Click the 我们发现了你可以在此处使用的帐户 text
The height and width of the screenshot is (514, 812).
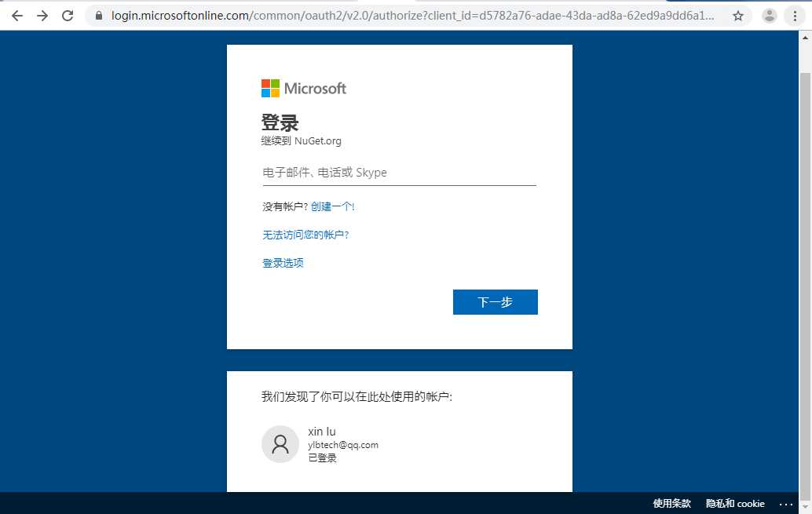point(357,396)
